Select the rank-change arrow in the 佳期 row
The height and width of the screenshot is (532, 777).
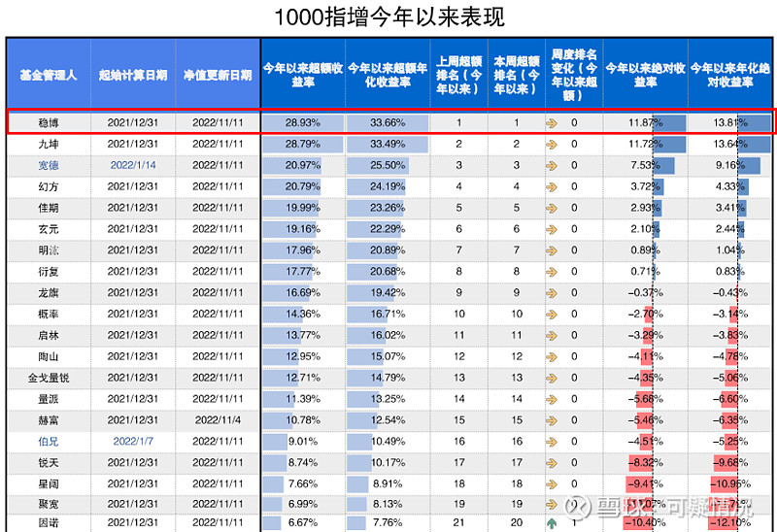[552, 208]
